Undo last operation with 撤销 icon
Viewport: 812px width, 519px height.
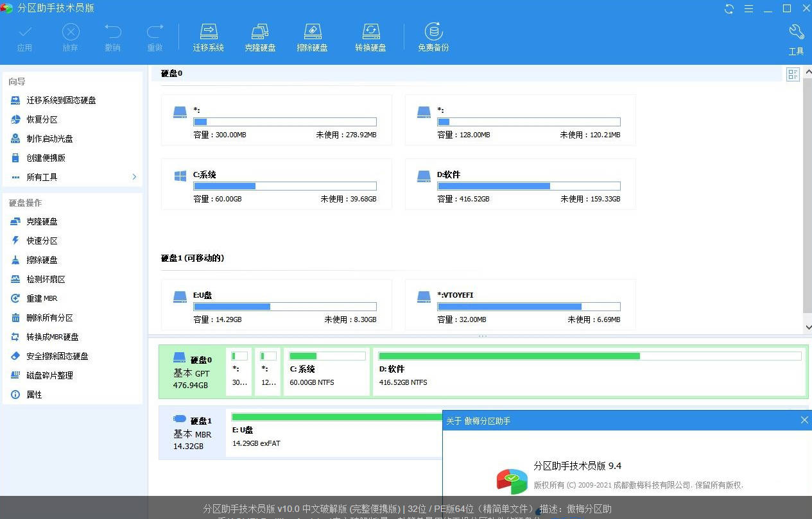(112, 37)
